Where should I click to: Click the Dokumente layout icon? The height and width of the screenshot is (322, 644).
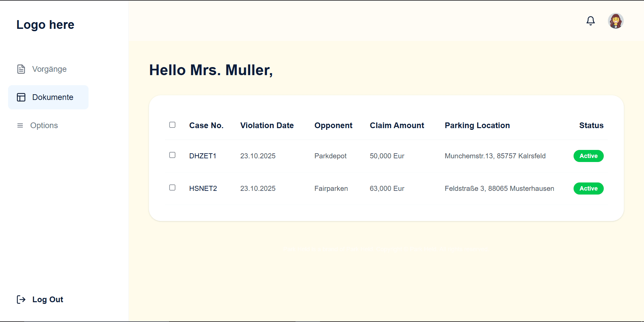tap(21, 97)
